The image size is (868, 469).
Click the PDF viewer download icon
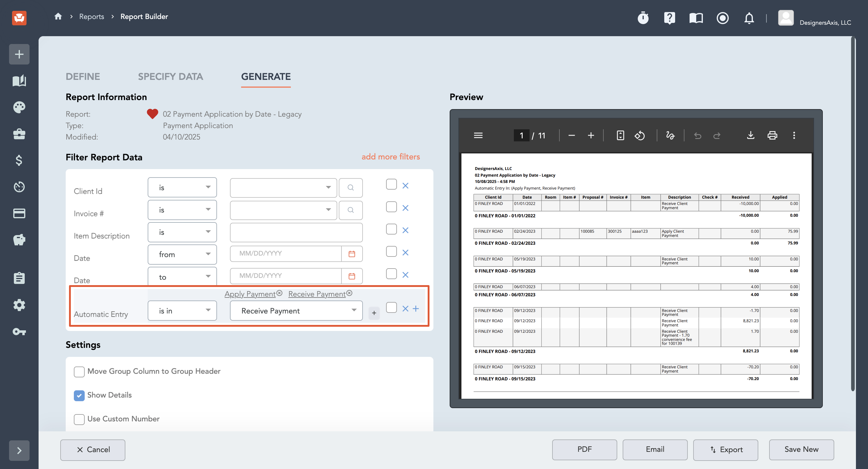click(750, 135)
